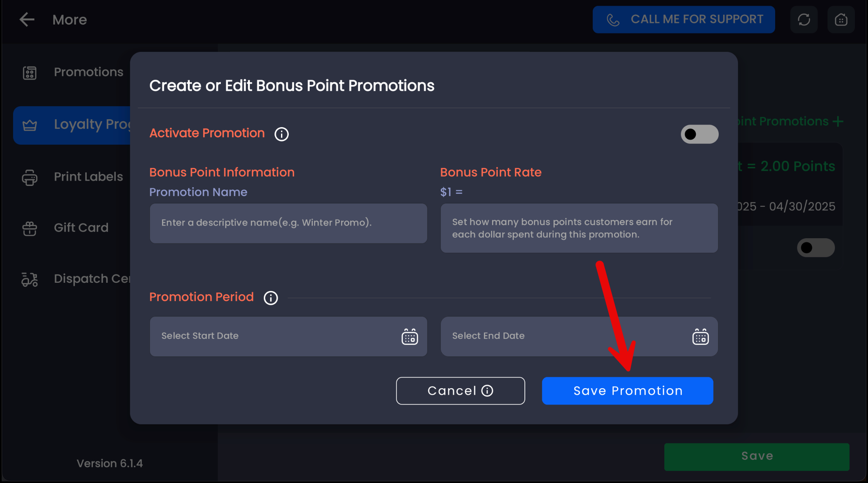Toggle the Activate Promotion switch
This screenshot has height=483, width=868.
pyautogui.click(x=699, y=134)
